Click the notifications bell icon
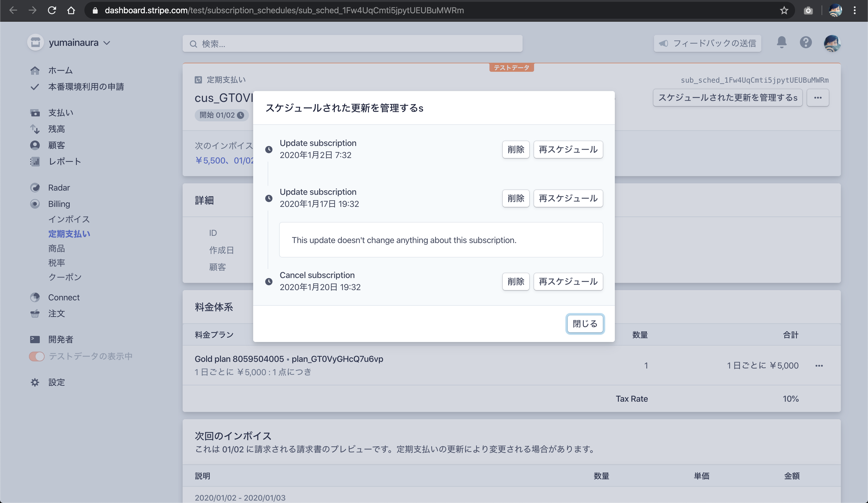 pos(782,43)
